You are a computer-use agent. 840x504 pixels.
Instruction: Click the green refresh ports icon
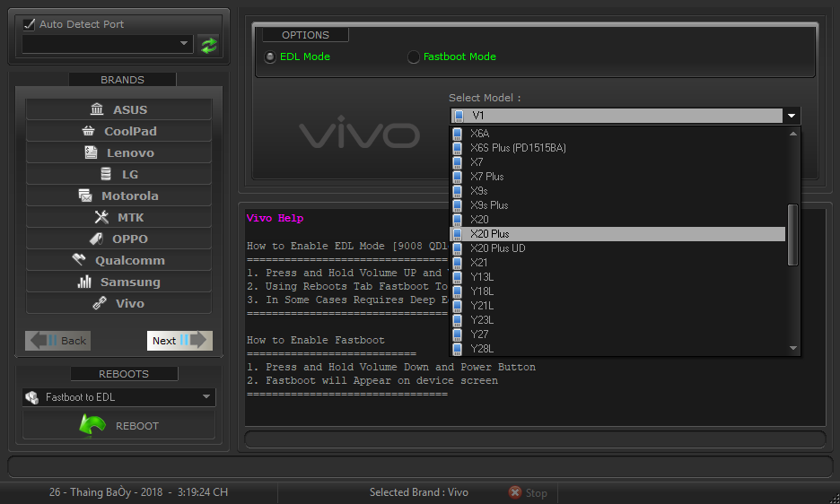point(209,45)
